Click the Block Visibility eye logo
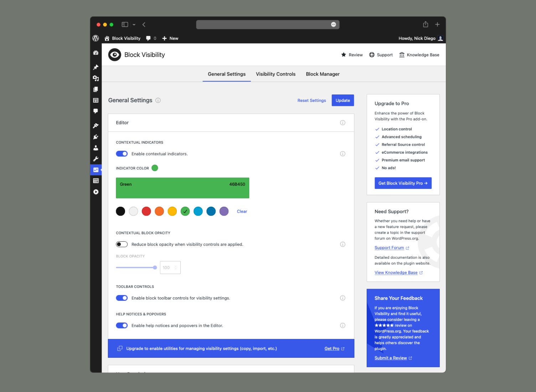The image size is (536, 392). point(115,55)
